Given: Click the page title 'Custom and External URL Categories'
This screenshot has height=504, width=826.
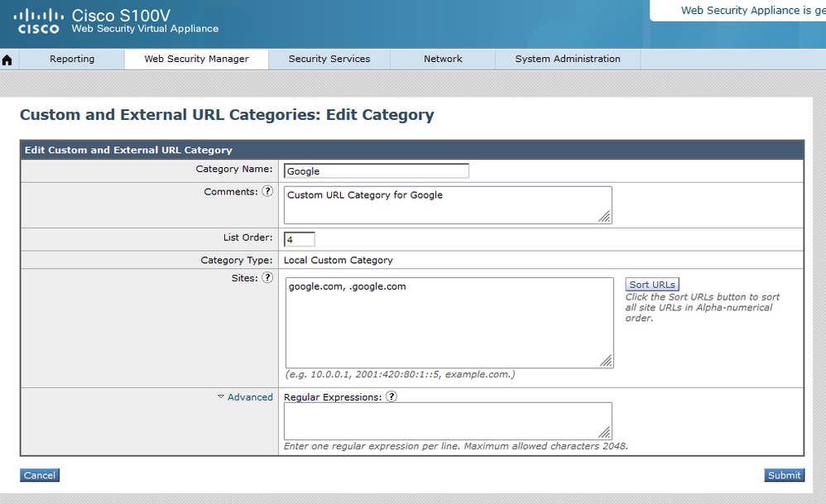Looking at the screenshot, I should (x=170, y=115).
